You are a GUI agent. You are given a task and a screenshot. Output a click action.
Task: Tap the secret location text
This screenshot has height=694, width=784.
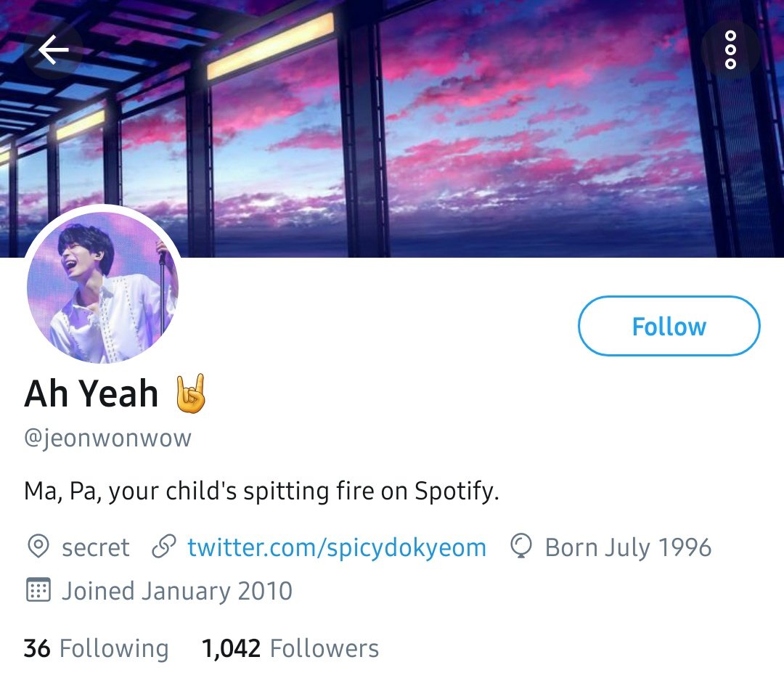click(x=96, y=547)
